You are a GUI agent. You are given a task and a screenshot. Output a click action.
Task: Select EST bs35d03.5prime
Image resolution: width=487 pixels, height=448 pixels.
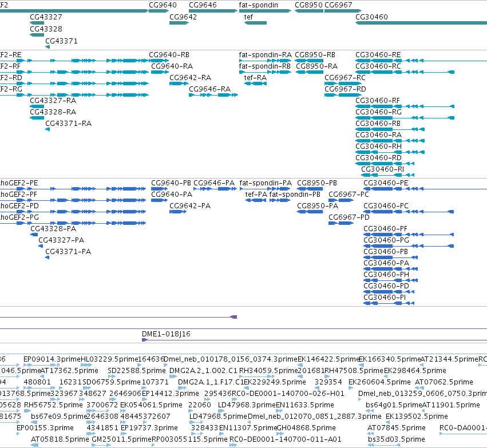[x=397, y=439]
